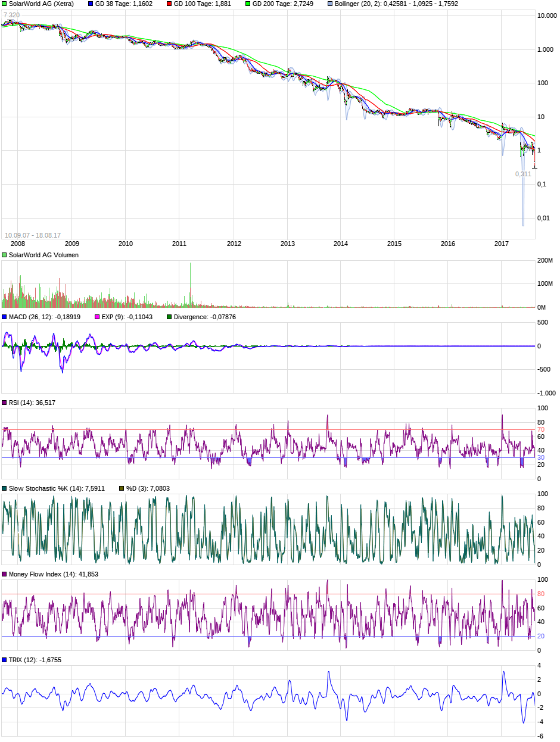Click the TRIX (12) indicator icon
Screen dimensions: 560x742
(5, 660)
